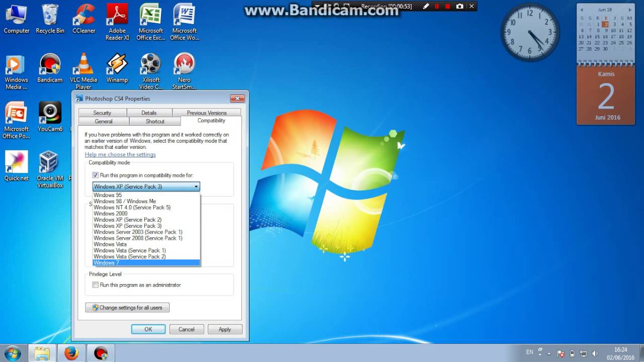Click the battery tray icon
This screenshot has width=644, height=362.
pos(572,353)
